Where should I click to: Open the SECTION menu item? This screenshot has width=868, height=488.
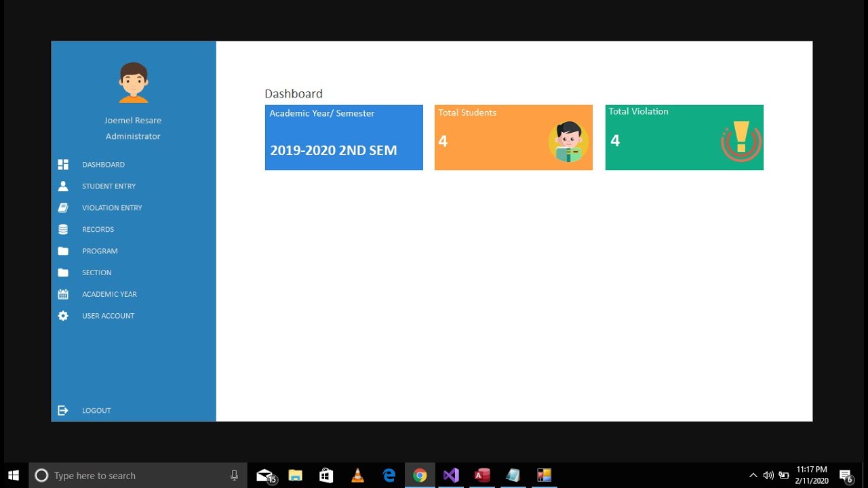pyautogui.click(x=96, y=272)
